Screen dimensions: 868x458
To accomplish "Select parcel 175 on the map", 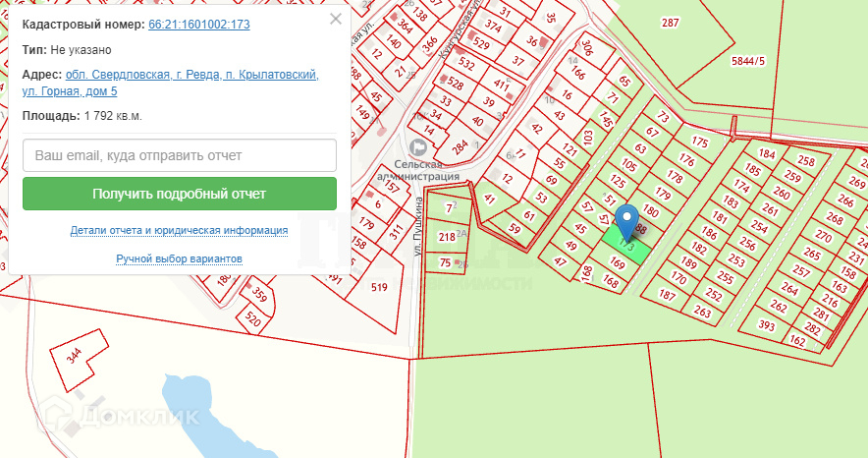I will 700,142.
